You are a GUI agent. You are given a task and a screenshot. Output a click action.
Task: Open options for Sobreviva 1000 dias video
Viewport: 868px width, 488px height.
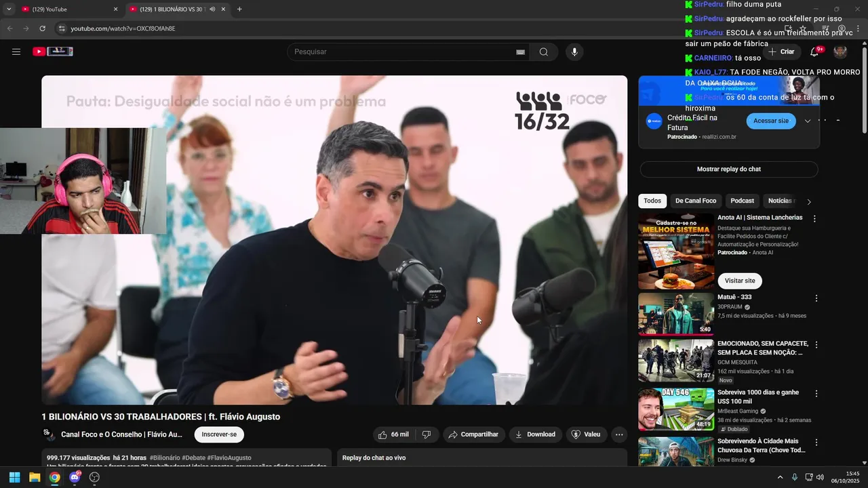(x=816, y=394)
